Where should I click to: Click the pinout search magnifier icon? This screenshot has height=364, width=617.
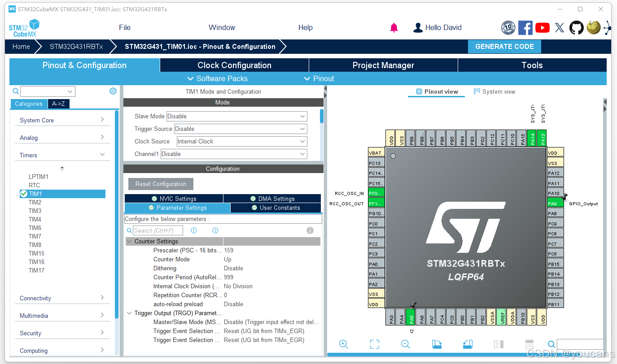click(551, 344)
